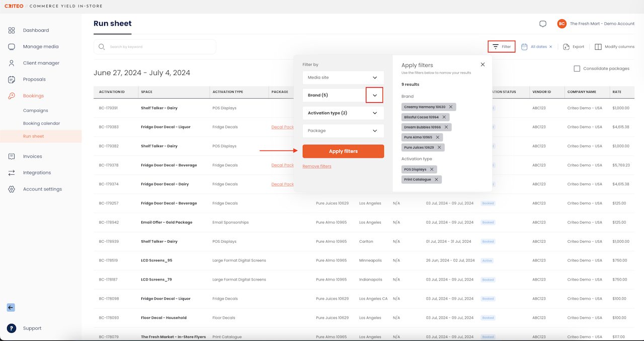Sort by RATE column header
This screenshot has width=644, height=341.
(x=617, y=92)
